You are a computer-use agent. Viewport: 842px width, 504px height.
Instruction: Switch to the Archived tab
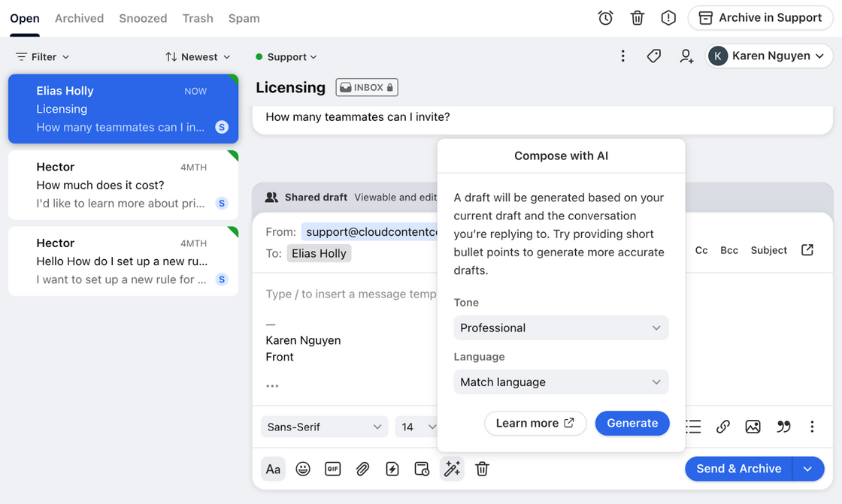[79, 18]
